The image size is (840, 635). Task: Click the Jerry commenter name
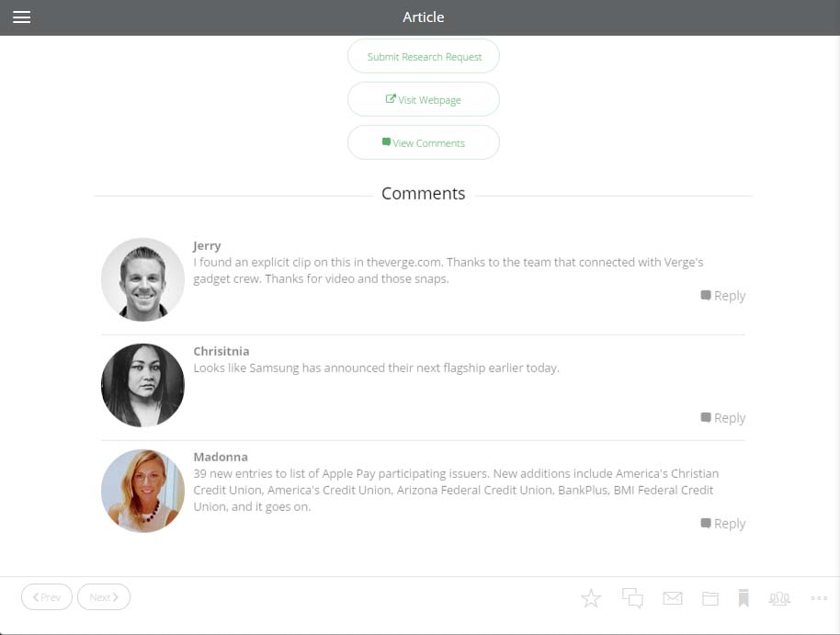tap(207, 245)
